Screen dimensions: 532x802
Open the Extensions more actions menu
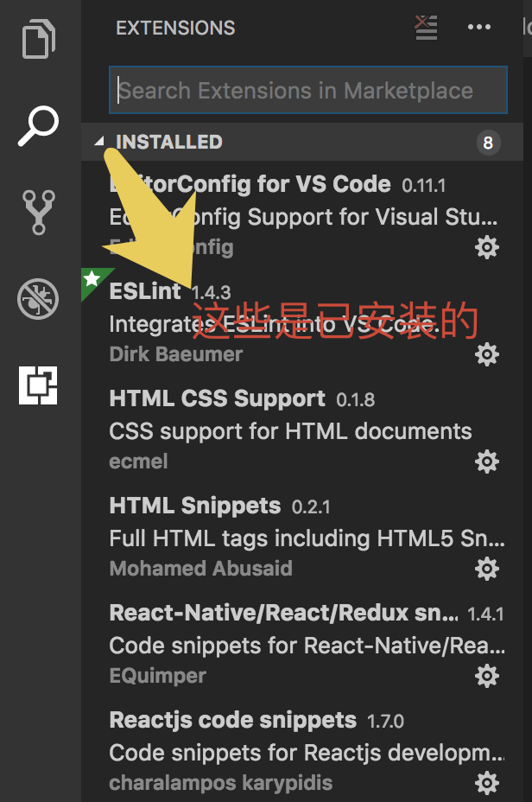click(x=479, y=27)
